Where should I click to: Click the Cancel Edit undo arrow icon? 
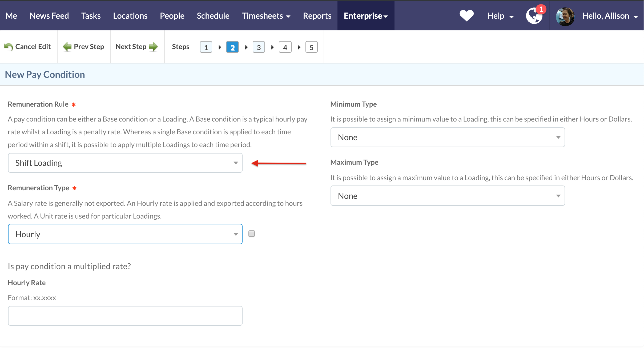tap(9, 47)
